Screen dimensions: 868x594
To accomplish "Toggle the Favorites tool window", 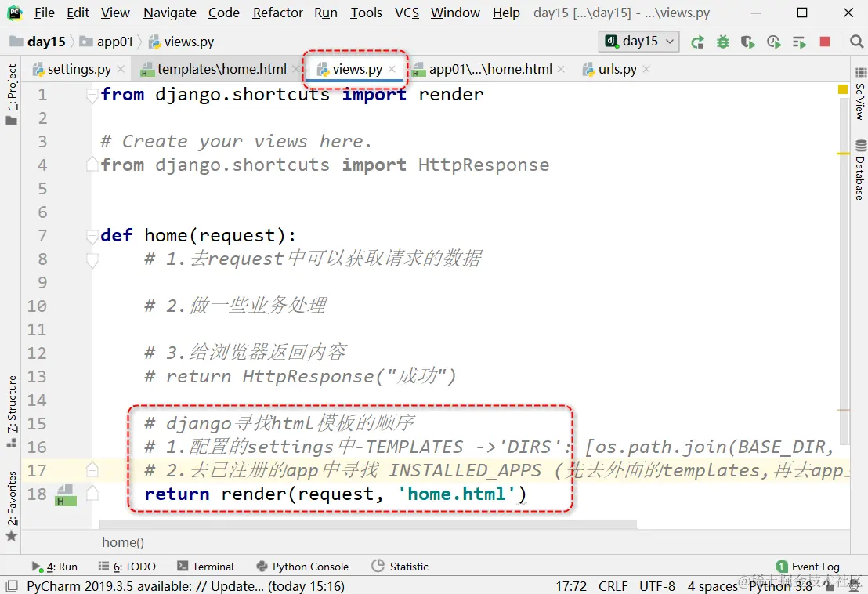I will (x=12, y=505).
